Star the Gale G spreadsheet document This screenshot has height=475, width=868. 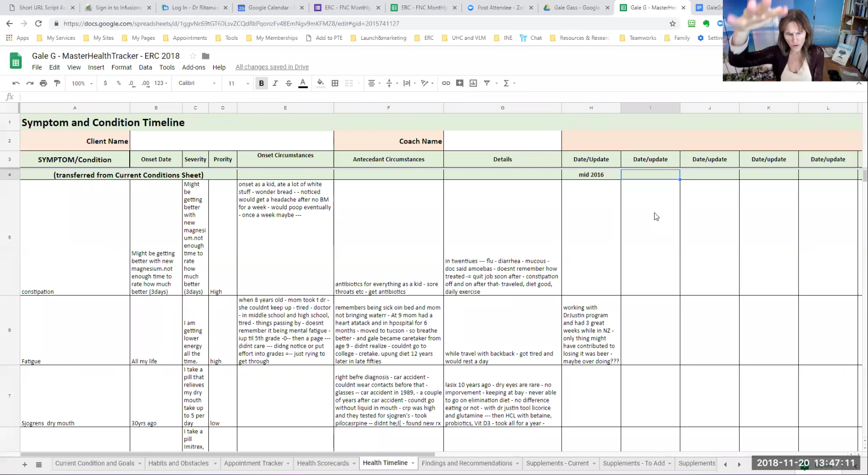tap(193, 56)
